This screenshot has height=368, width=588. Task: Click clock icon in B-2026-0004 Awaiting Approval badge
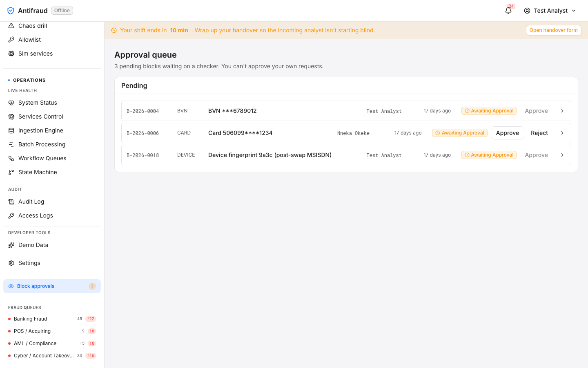click(x=467, y=111)
